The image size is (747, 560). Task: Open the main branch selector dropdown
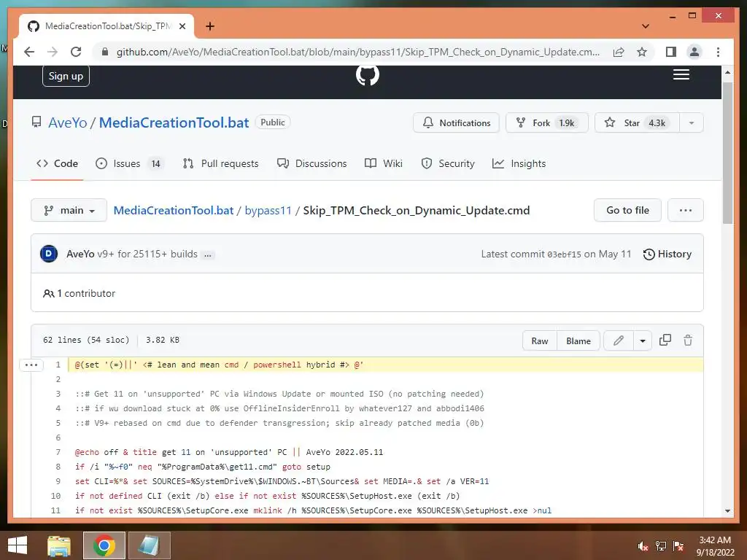(69, 210)
